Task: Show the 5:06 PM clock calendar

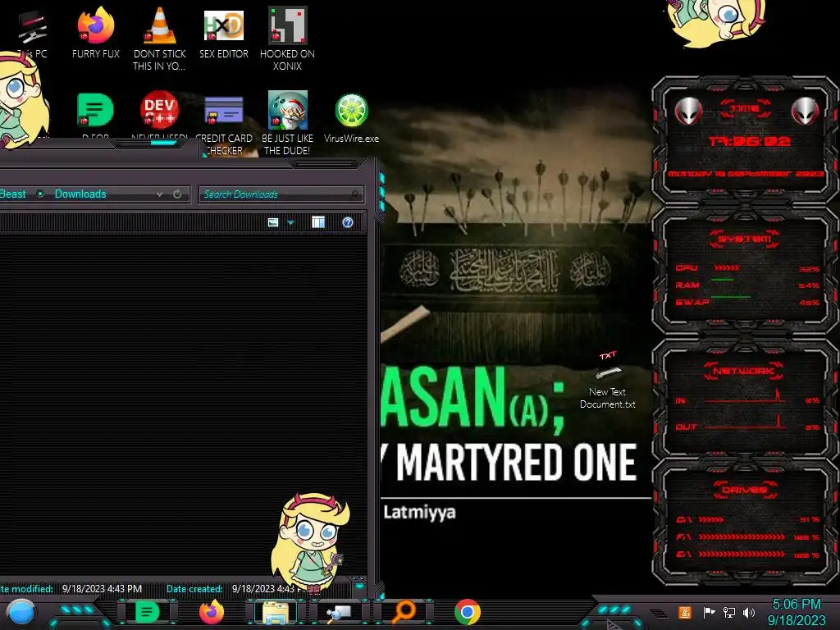Action: coord(797,612)
